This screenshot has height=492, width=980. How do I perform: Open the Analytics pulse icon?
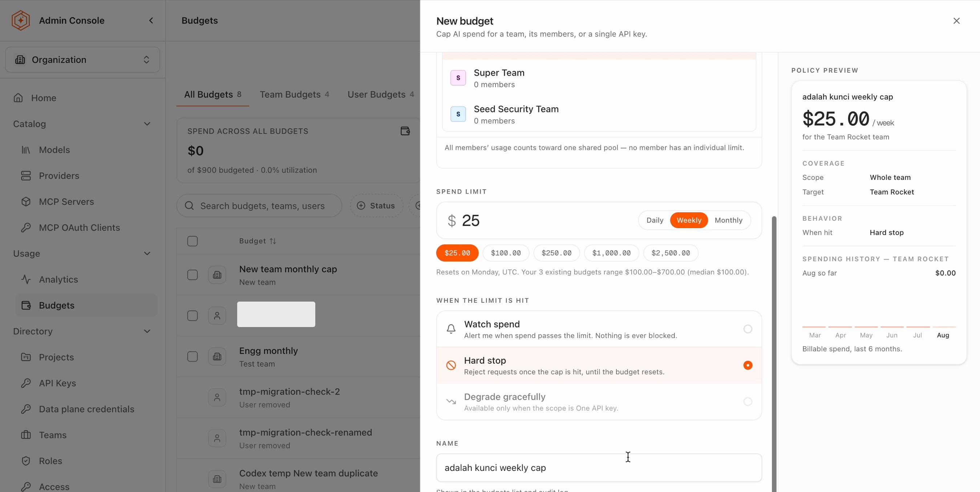26,279
